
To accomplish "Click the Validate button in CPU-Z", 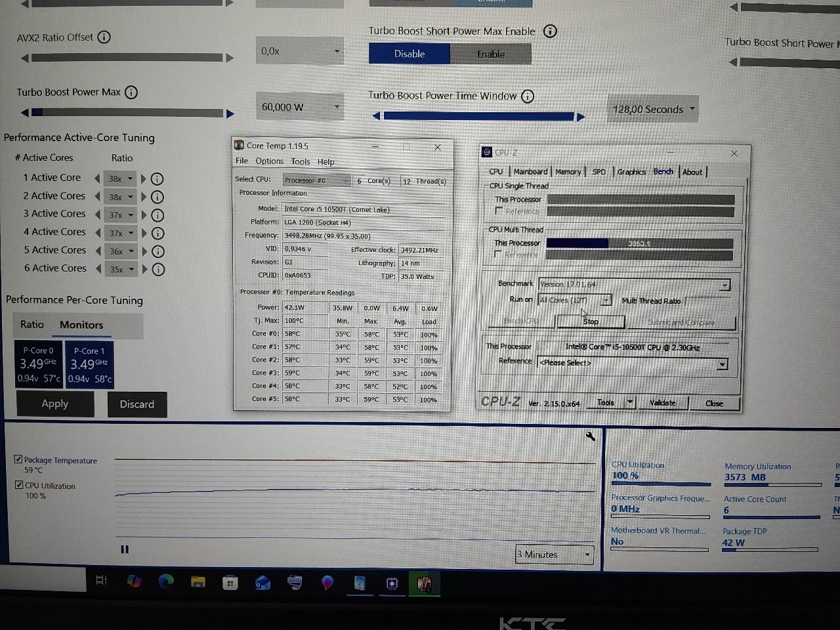I will (x=663, y=403).
